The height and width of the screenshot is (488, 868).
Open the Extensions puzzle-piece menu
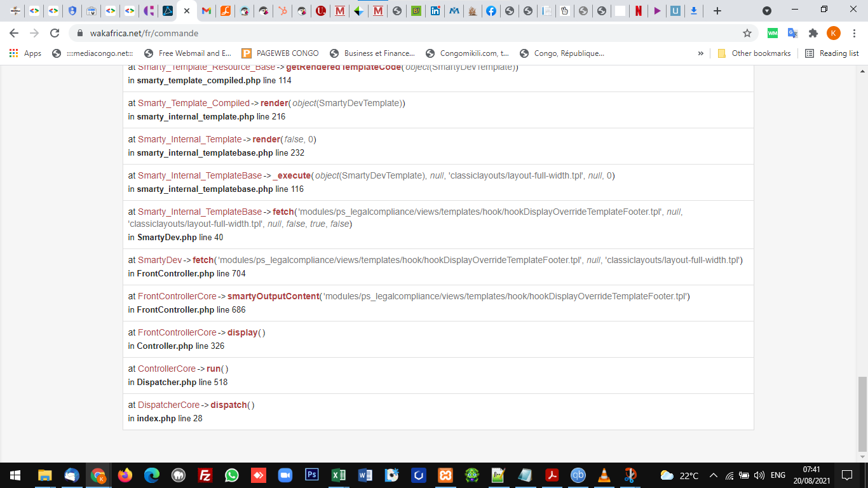pyautogui.click(x=813, y=33)
